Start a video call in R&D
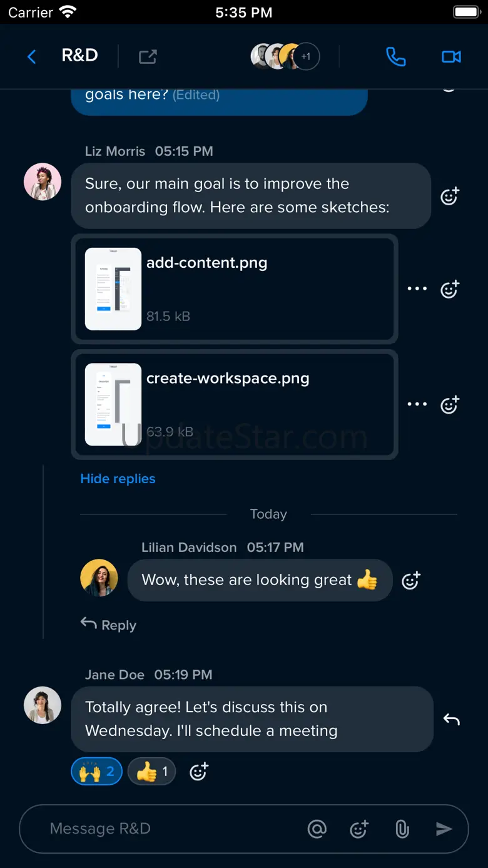The height and width of the screenshot is (868, 488). coord(451,57)
